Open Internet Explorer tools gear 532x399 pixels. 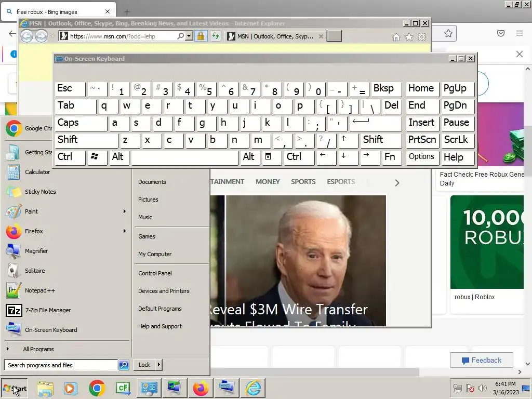click(422, 37)
